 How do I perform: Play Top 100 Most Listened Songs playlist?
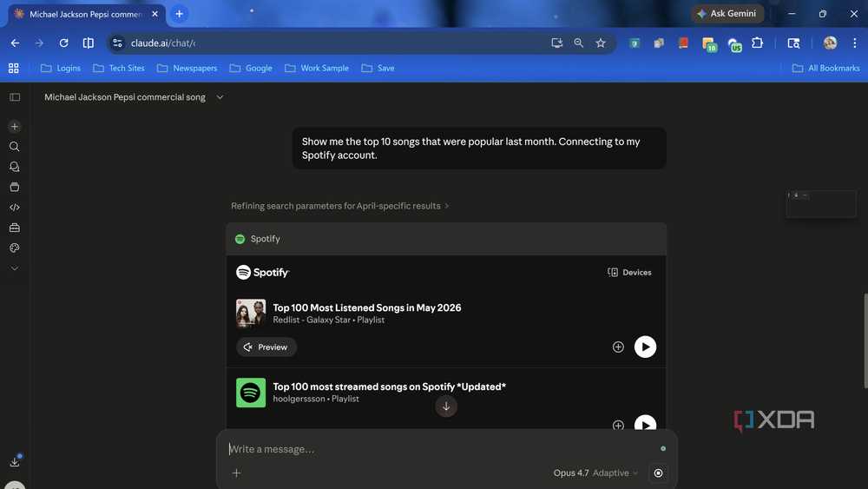645,347
